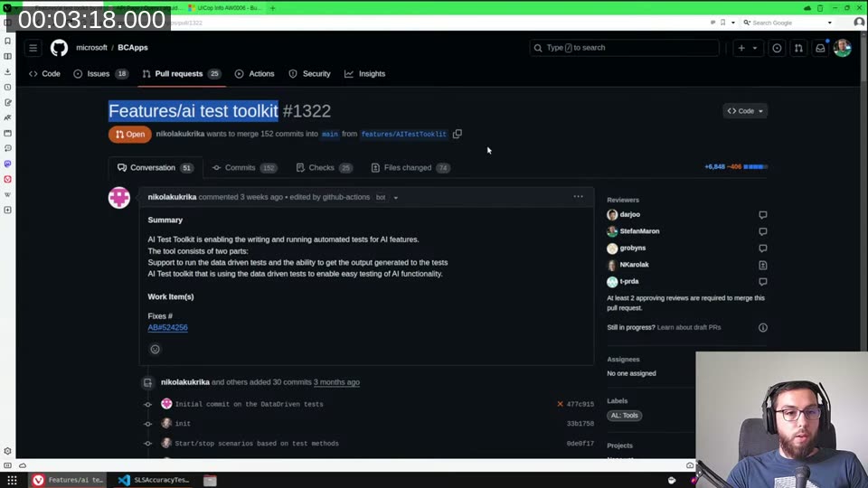Viewport: 868px width, 488px height.
Task: Open StefanMaron's review comment icon
Action: [763, 231]
